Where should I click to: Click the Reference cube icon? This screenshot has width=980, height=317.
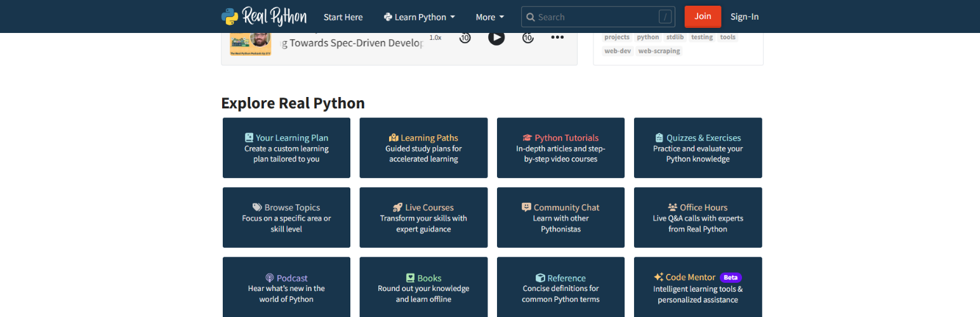tap(540, 278)
